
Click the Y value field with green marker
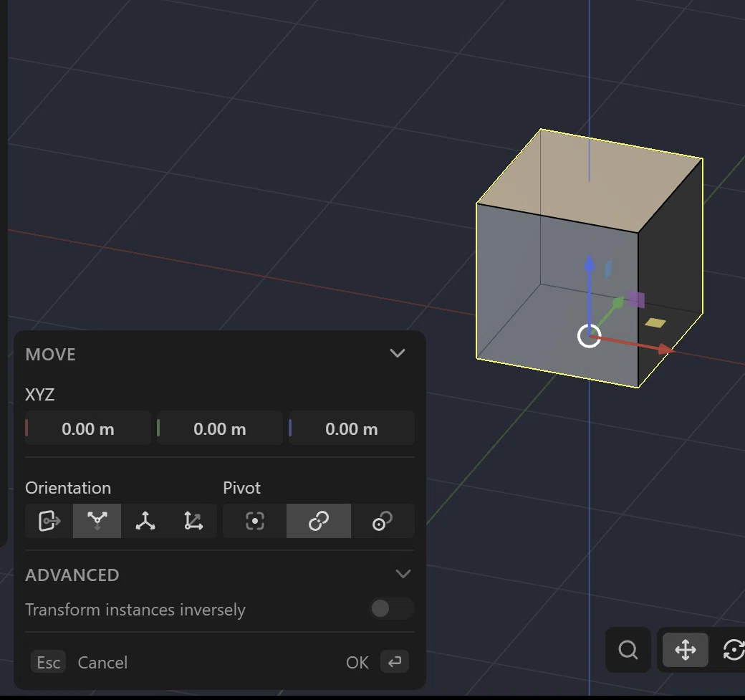pyautogui.click(x=219, y=428)
